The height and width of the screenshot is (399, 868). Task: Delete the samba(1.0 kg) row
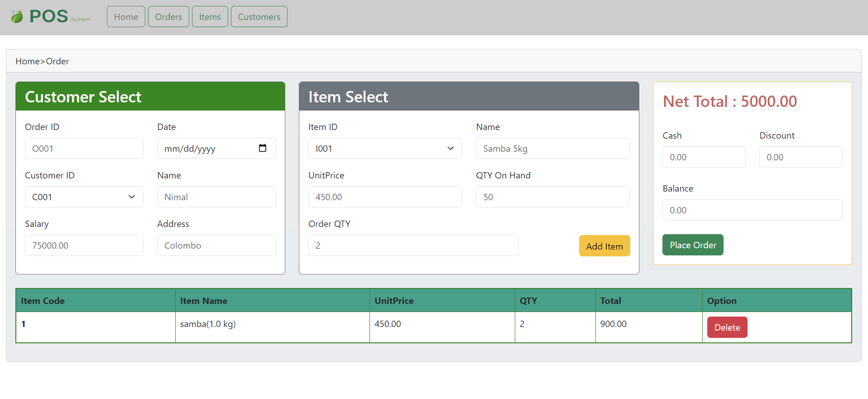pyautogui.click(x=727, y=327)
